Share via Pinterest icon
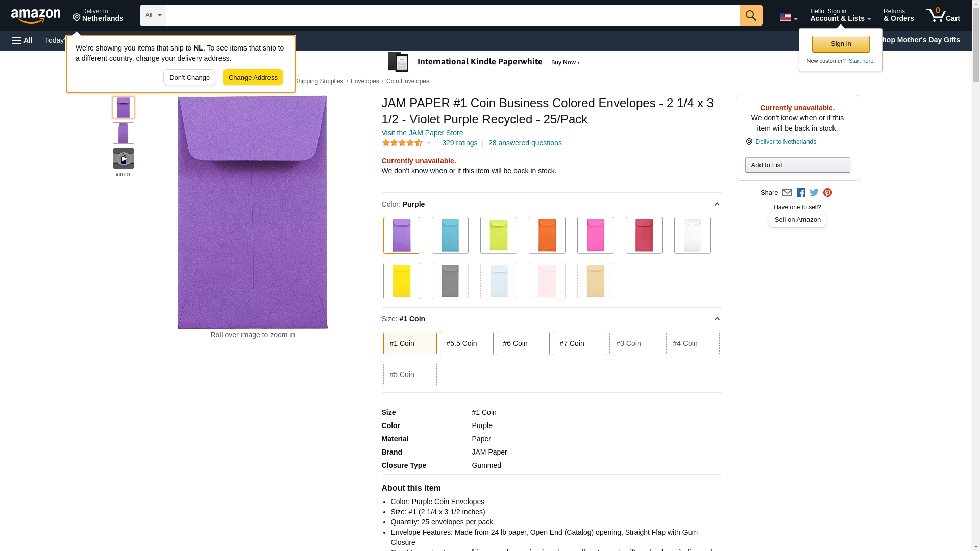This screenshot has width=980, height=551. 827,193
